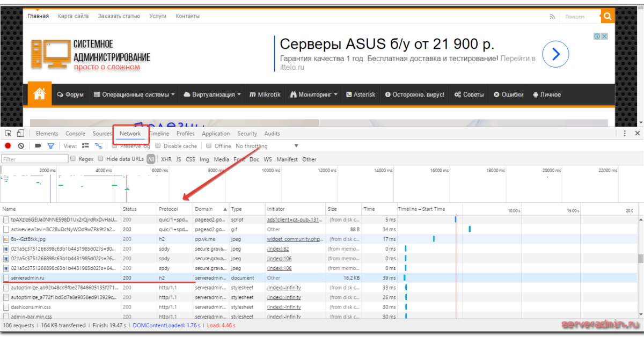Image resolution: width=644 pixels, height=337 pixels.
Task: Enable the Preserve log checkbox
Action: pos(114,145)
